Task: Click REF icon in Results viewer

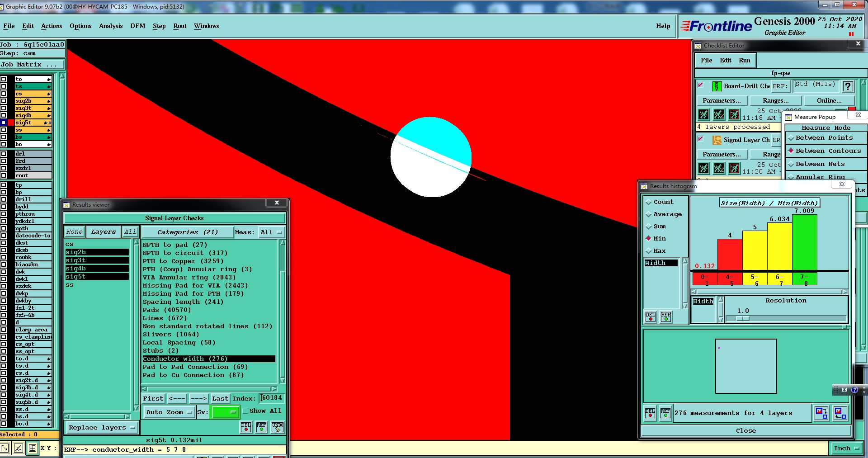Action: [x=261, y=427]
